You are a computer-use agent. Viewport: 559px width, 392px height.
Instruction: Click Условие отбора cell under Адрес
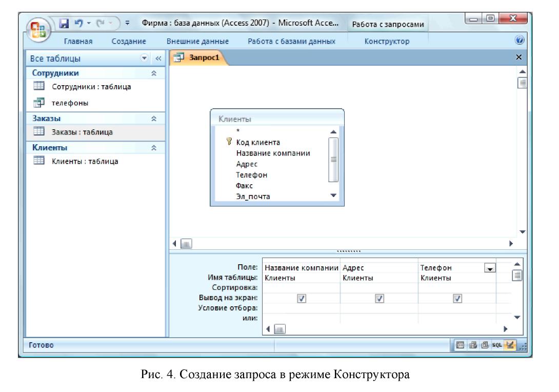coord(380,308)
